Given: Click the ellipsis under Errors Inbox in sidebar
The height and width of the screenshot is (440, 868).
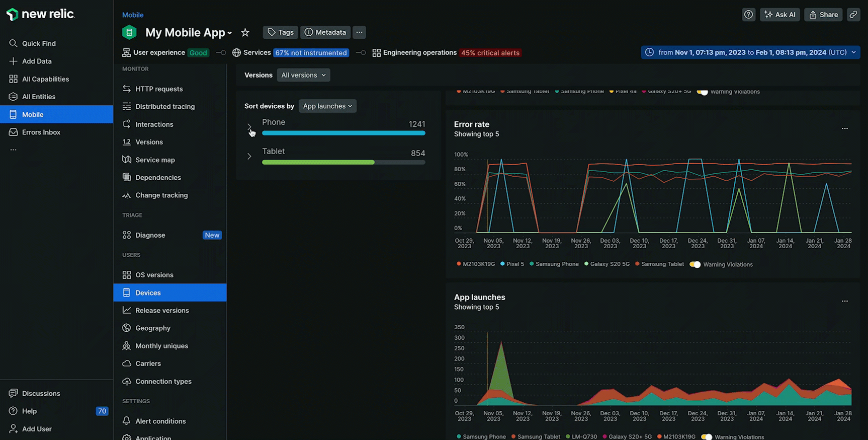Looking at the screenshot, I should point(14,150).
